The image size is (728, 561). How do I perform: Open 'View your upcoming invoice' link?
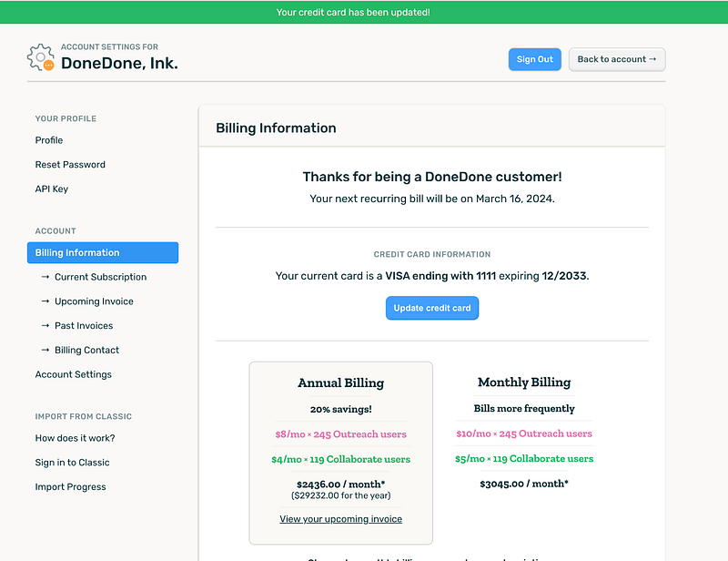coord(340,519)
